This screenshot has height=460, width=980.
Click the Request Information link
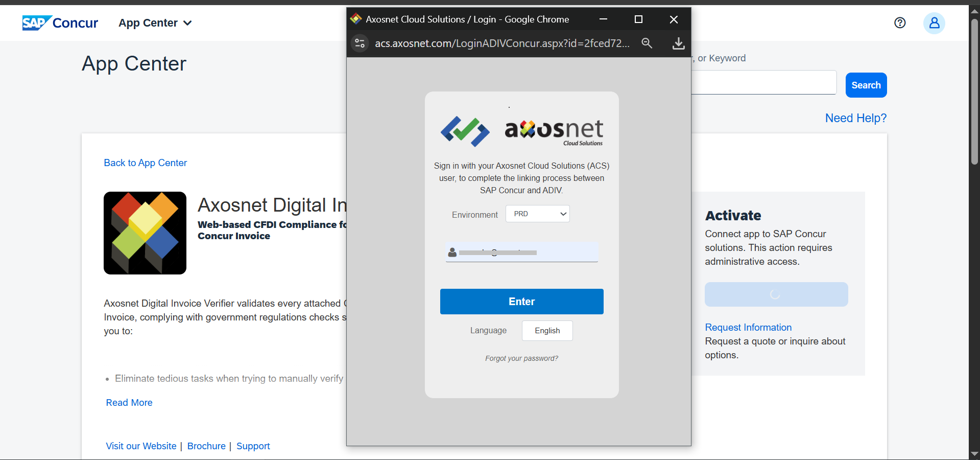point(748,327)
